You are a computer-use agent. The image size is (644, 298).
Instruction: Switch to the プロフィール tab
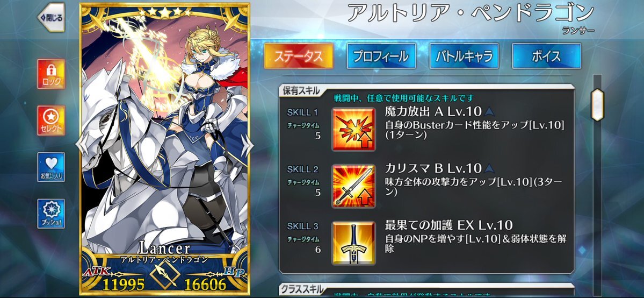(x=381, y=55)
